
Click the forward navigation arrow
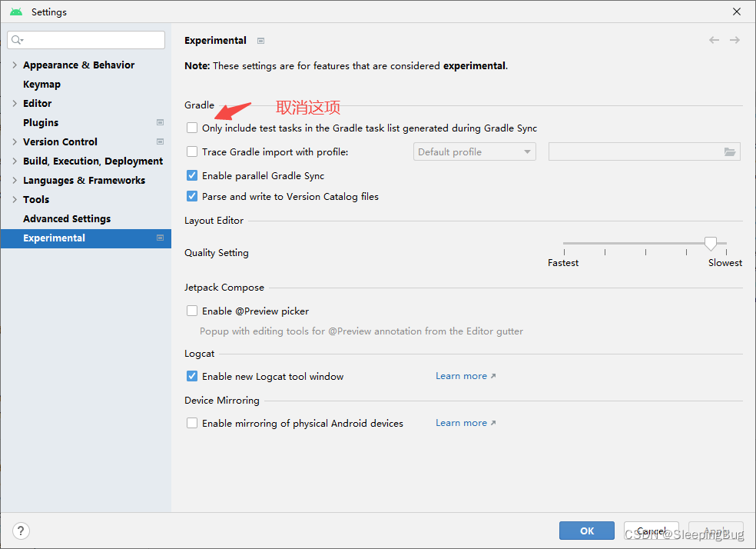[x=734, y=40]
